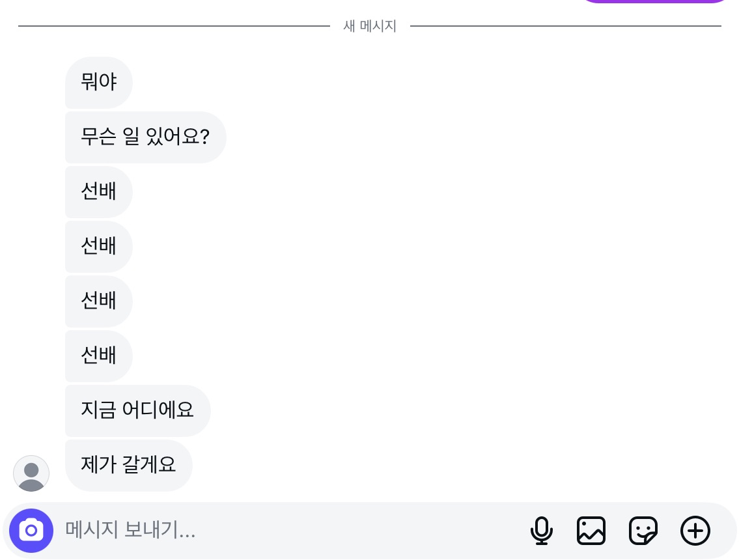Open the camera from the message bar
Viewport: 739px width, 560px height.
click(31, 531)
